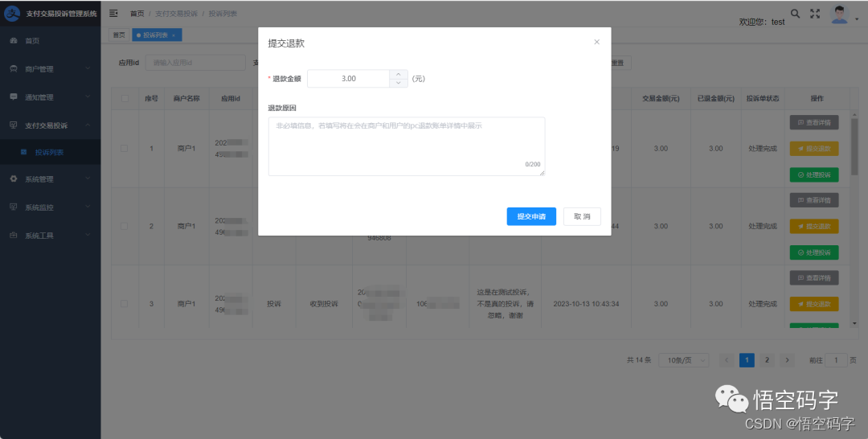Click 提交退款 for row 2
Image resolution: width=868 pixels, height=439 pixels.
click(x=814, y=226)
